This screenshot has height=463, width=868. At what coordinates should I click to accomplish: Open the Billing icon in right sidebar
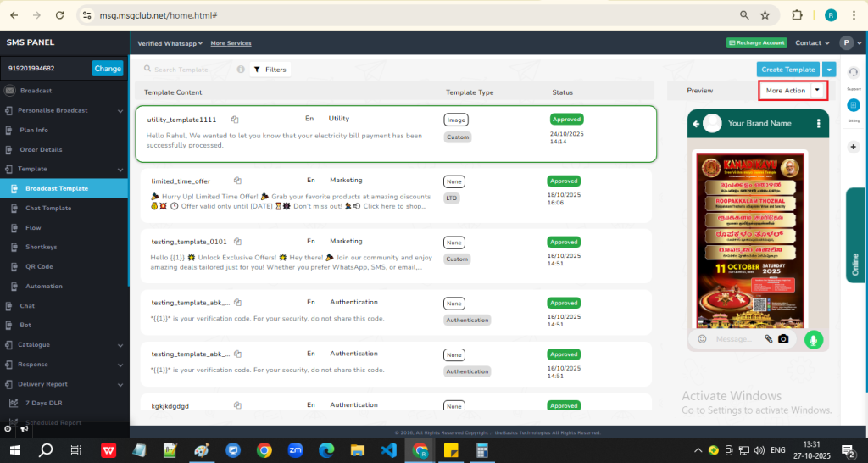[853, 106]
